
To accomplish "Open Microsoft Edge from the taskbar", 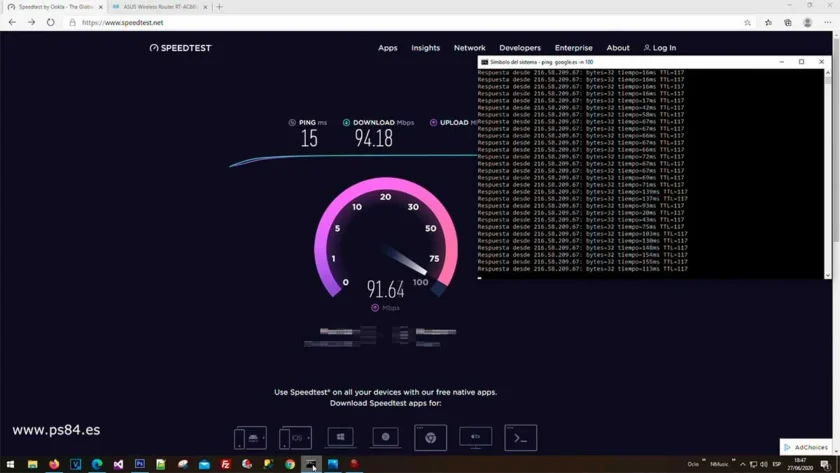I will 97,464.
